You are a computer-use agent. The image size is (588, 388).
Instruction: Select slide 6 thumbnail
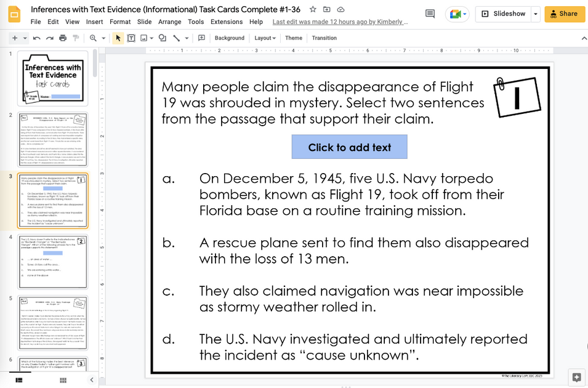coord(52,364)
